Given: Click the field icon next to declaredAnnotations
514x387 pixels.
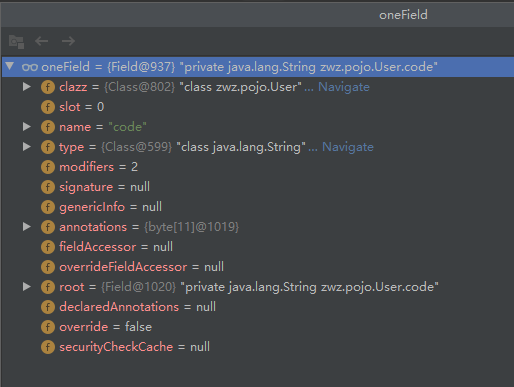Looking at the screenshot, I should tap(48, 307).
